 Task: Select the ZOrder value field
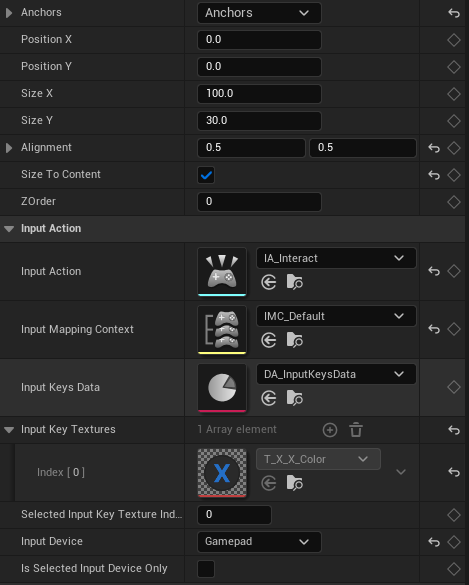[x=259, y=202]
